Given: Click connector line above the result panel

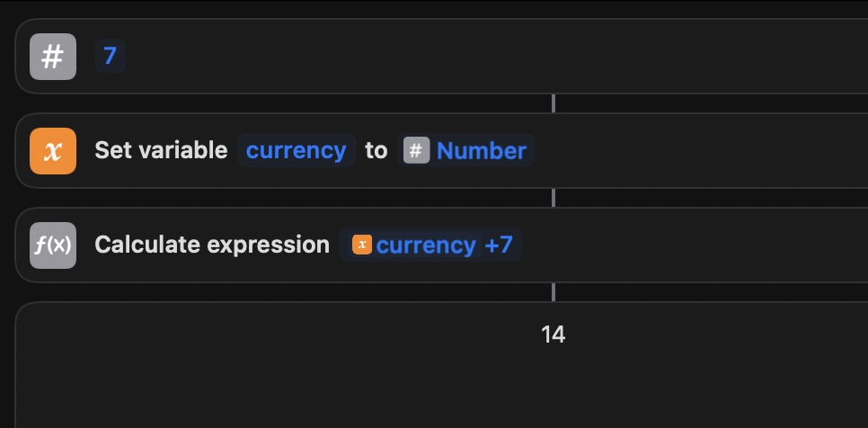Looking at the screenshot, I should tap(554, 292).
